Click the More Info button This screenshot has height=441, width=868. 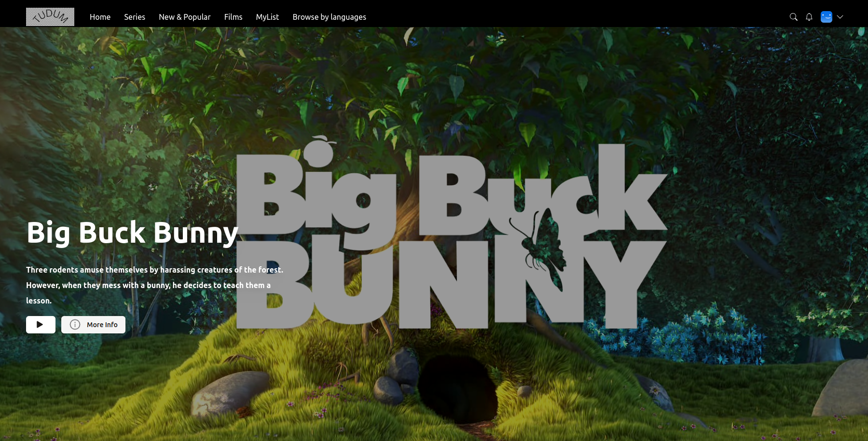(93, 325)
